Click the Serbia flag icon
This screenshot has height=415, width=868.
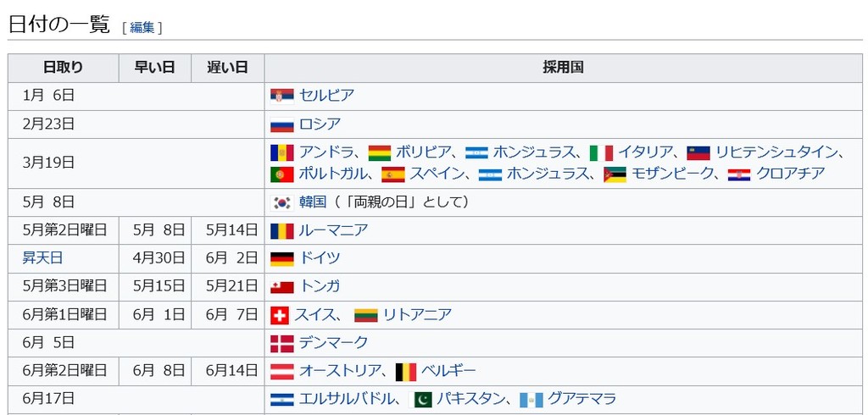tap(281, 97)
